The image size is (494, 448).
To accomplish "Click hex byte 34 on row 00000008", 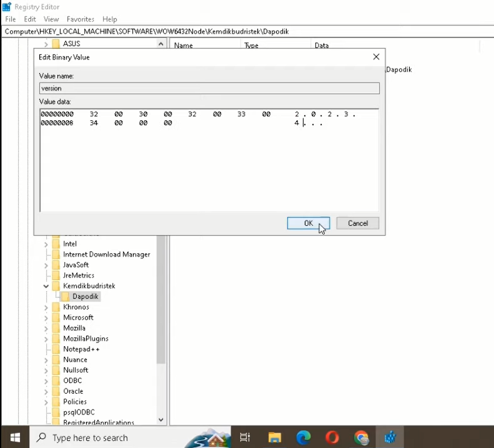I will click(94, 123).
